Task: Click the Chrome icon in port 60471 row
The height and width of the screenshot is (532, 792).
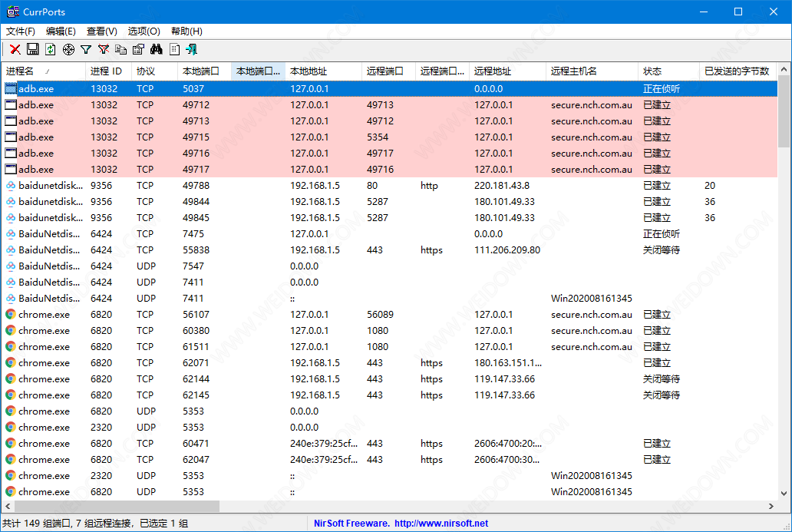Action: pos(11,444)
